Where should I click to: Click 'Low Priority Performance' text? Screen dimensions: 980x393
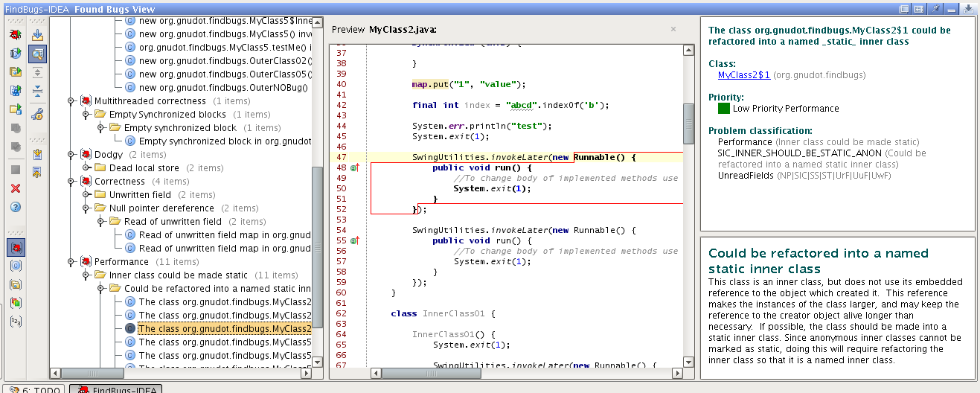point(786,109)
